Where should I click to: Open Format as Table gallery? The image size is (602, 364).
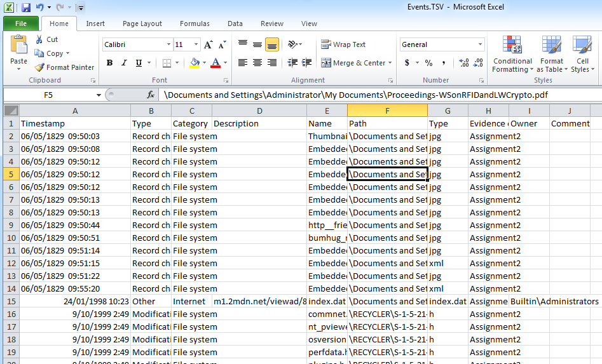552,54
